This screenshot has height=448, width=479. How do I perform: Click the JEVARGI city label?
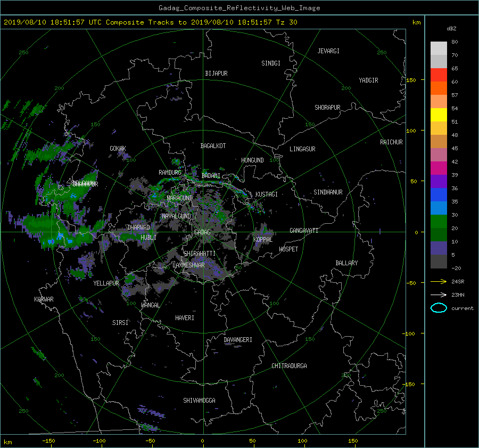pyautogui.click(x=328, y=51)
